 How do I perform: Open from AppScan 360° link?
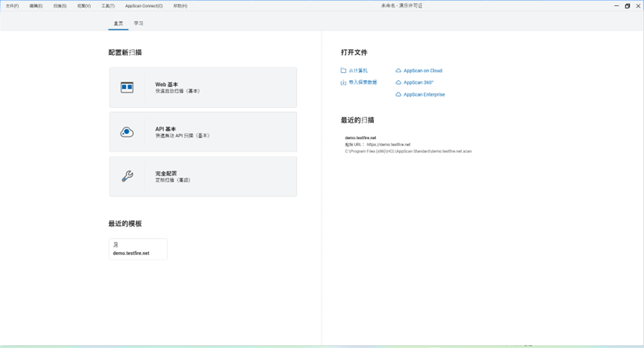click(418, 83)
